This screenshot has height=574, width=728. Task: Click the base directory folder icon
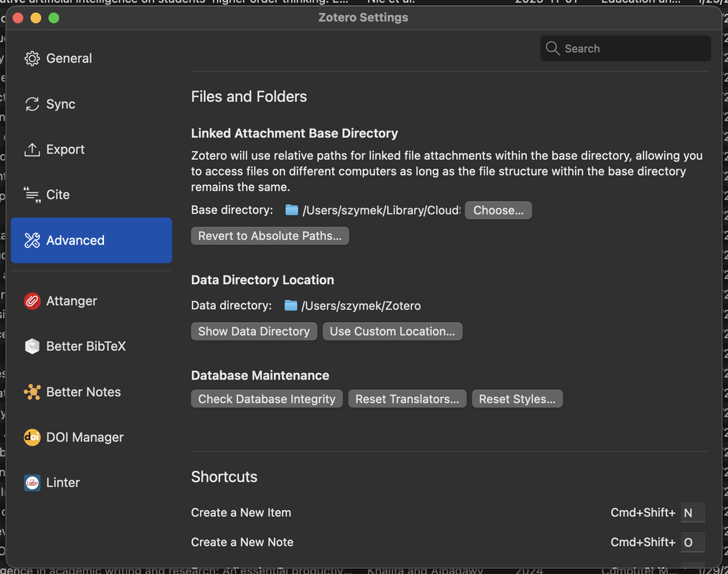pyautogui.click(x=290, y=210)
